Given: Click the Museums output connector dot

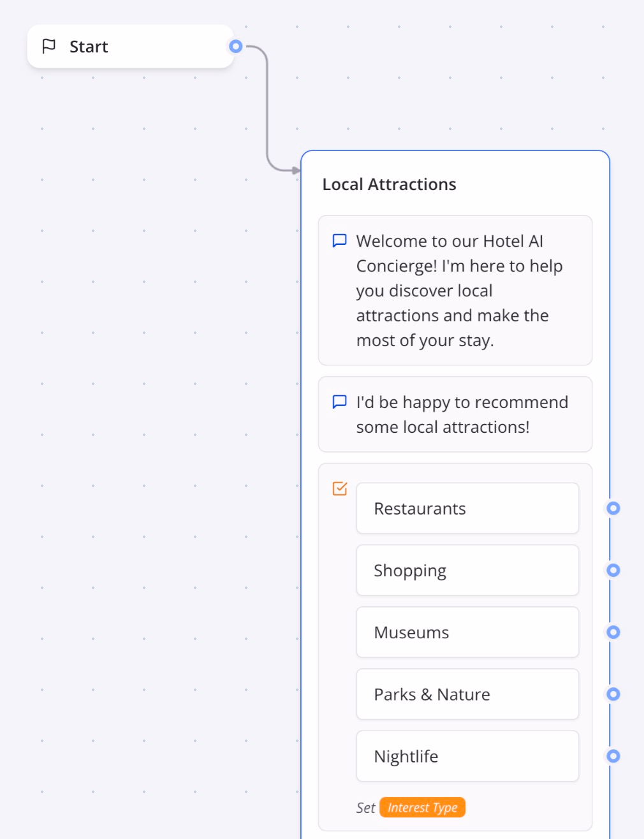Looking at the screenshot, I should (x=613, y=632).
